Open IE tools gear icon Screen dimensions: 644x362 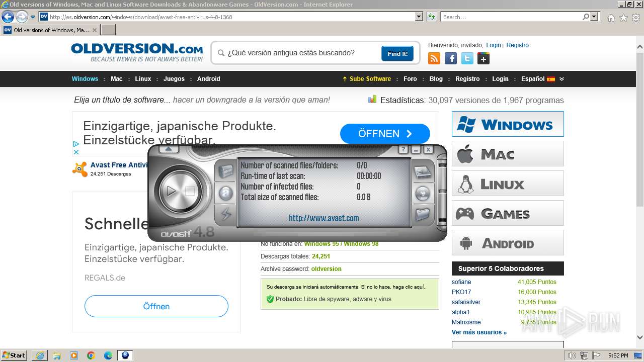pos(636,18)
